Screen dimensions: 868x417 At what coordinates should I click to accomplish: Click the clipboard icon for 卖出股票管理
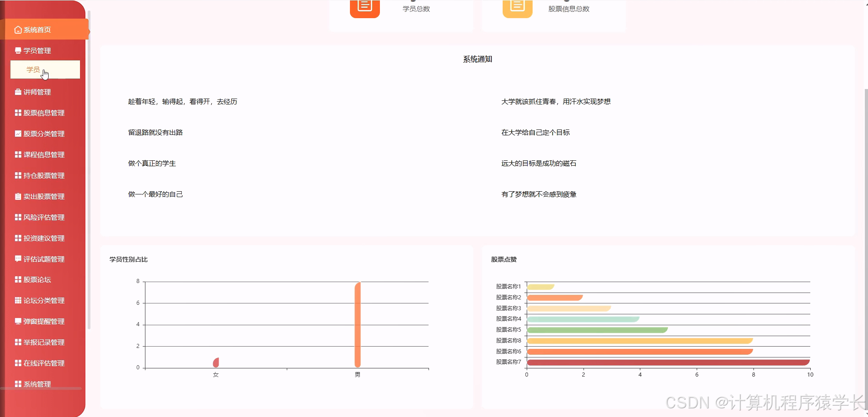click(18, 196)
